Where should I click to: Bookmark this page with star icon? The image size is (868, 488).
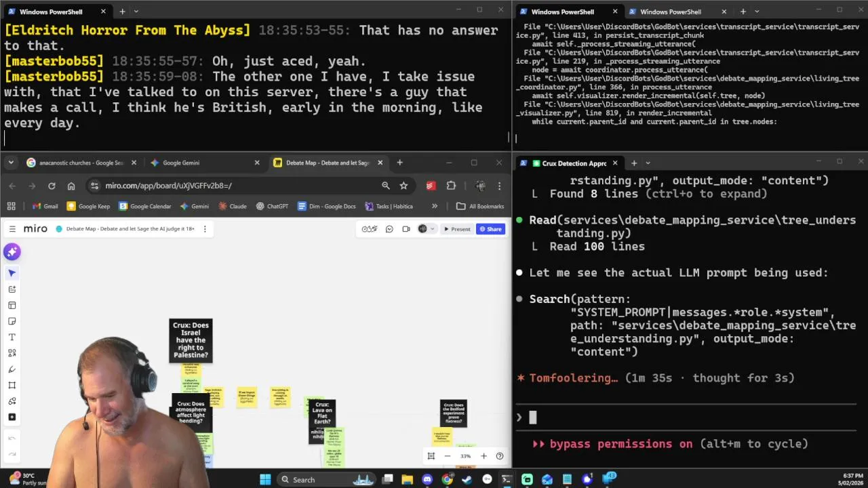tap(403, 186)
